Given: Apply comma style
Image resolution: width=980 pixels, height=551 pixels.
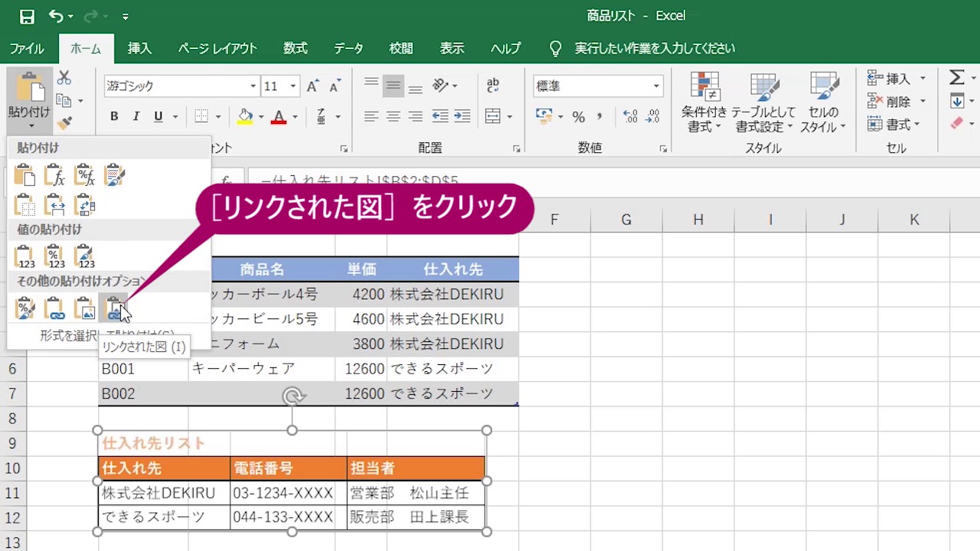Looking at the screenshot, I should pos(599,116).
